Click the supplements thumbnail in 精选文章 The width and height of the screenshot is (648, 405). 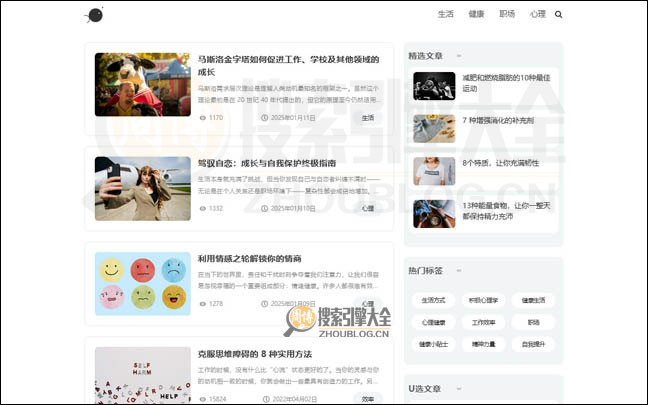(x=434, y=129)
